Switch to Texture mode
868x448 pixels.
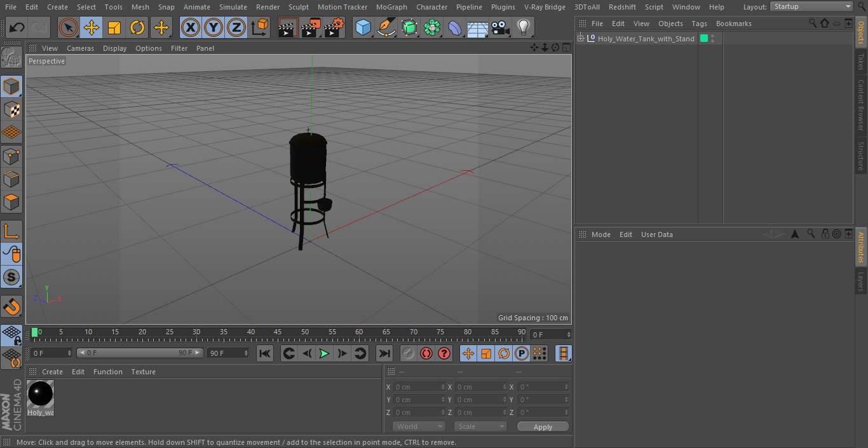(x=11, y=109)
